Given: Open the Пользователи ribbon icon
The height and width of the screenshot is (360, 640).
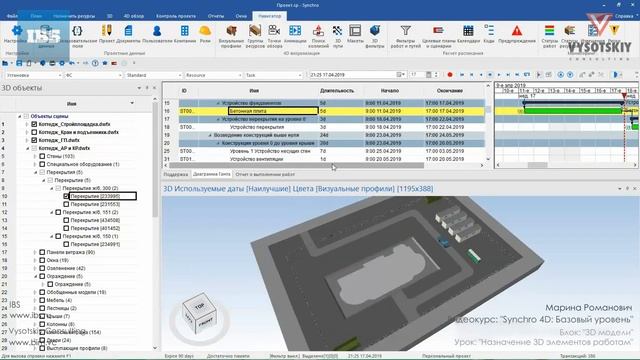Looking at the screenshot, I should pyautogui.click(x=157, y=31).
